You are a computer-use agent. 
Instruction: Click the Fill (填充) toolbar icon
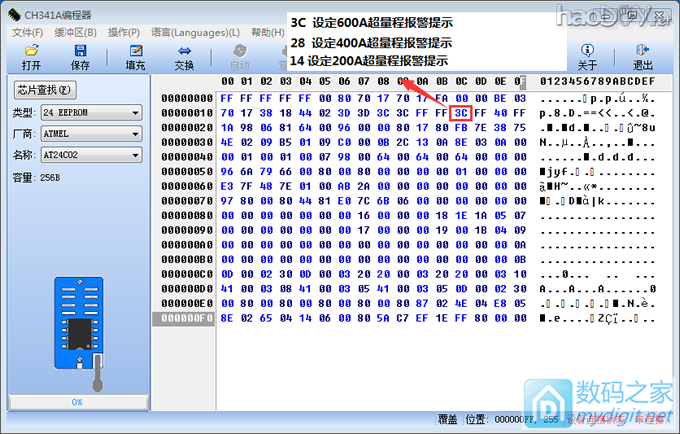pos(134,57)
